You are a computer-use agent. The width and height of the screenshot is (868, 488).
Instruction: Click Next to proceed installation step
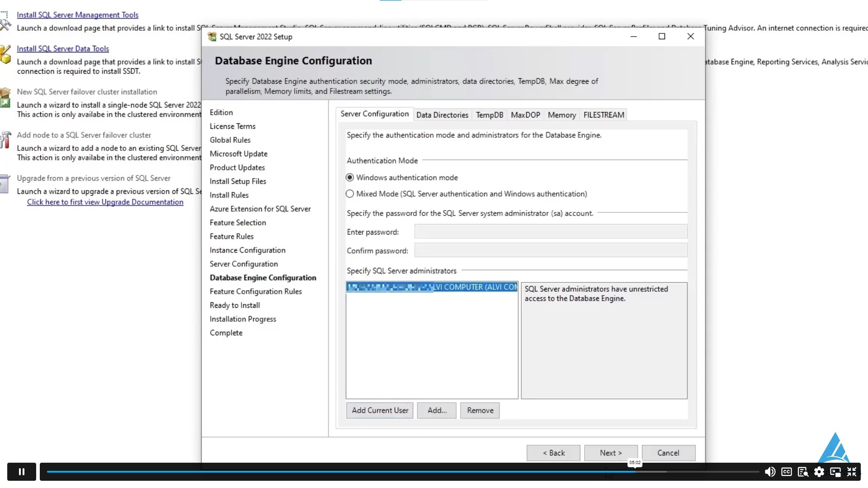tap(610, 452)
